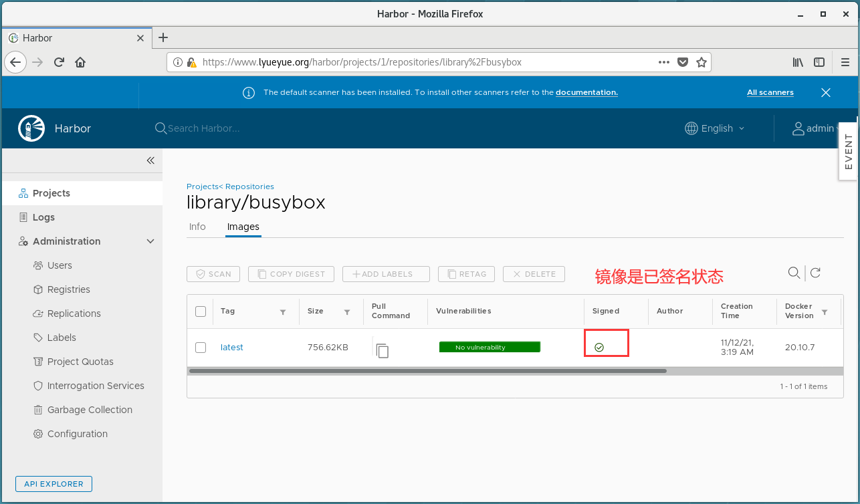
Task: Bookmark this page with the star
Action: pyautogui.click(x=702, y=62)
